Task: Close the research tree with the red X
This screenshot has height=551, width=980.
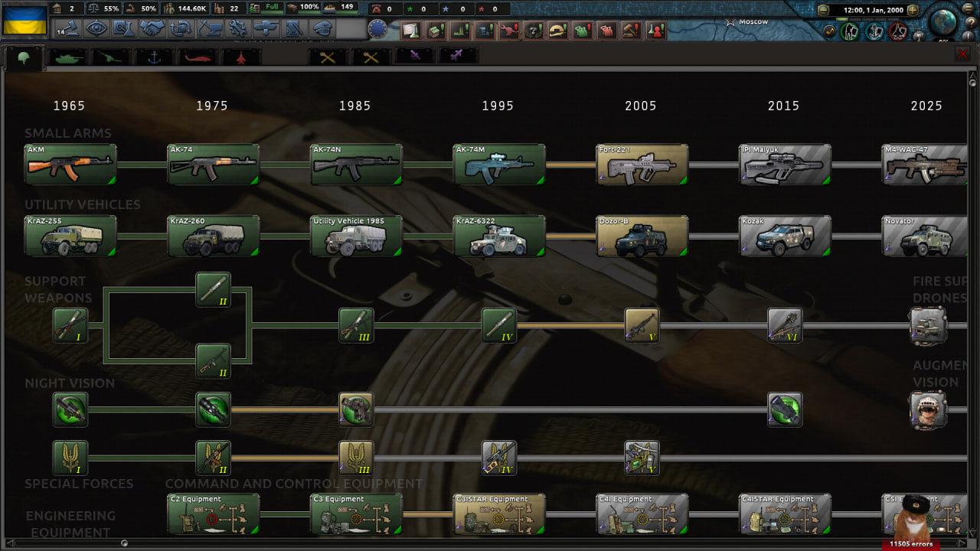Action: coord(963,54)
